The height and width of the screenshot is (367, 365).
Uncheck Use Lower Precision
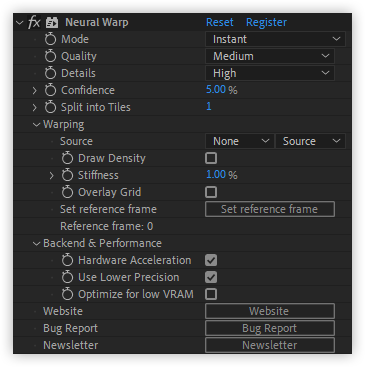211,277
